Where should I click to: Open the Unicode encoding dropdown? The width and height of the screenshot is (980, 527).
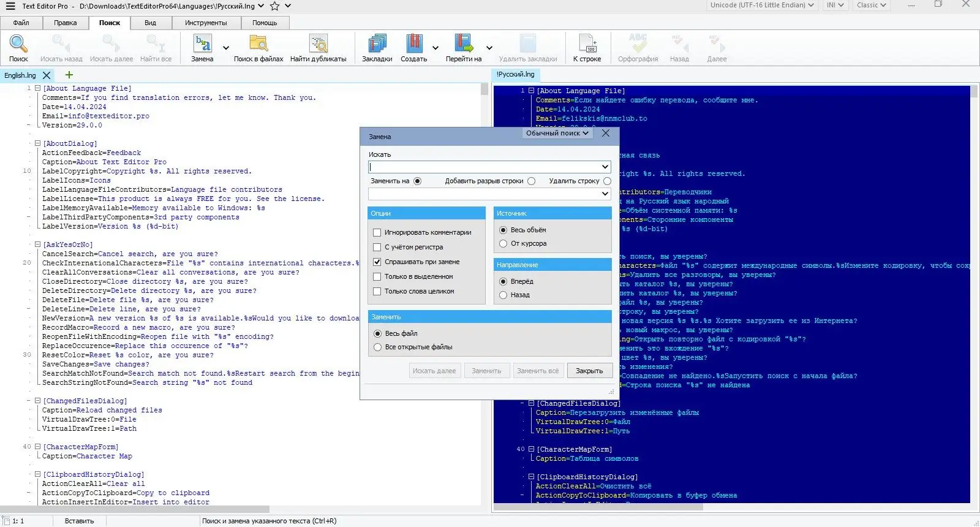coord(762,6)
